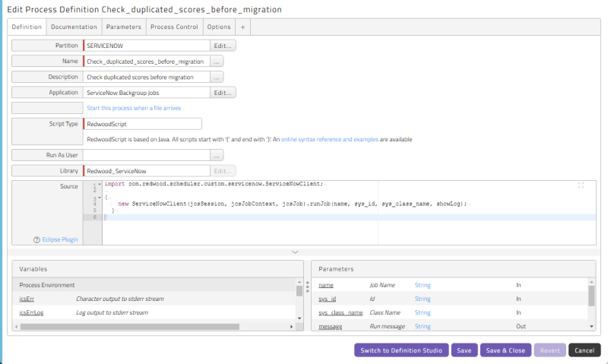Image resolution: width=608 pixels, height=364 pixels.
Task: Open the Eclipse Plugin link
Action: click(x=60, y=239)
